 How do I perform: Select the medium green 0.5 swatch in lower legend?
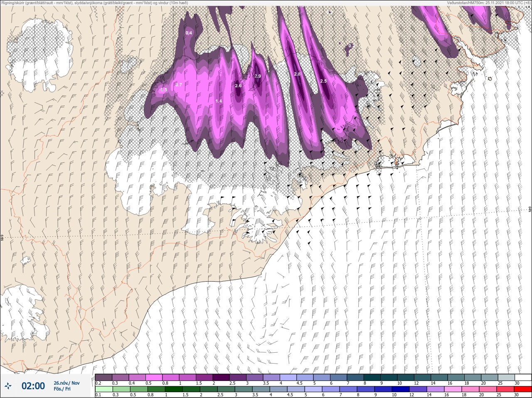[x=139, y=389]
